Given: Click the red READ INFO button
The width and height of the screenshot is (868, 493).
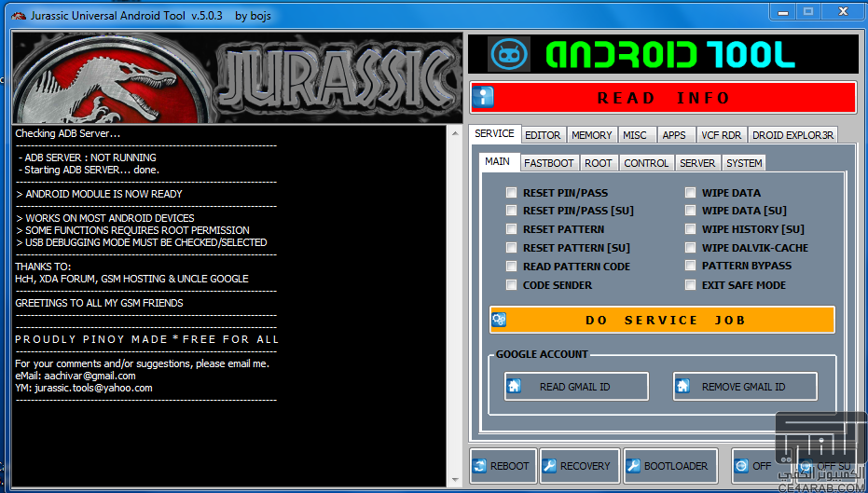Looking at the screenshot, I should point(663,98).
